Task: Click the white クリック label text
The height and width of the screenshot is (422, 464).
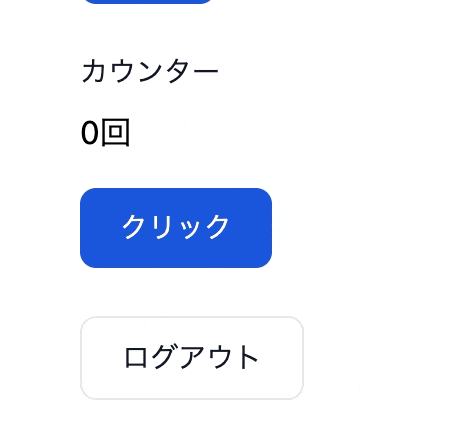Action: [x=175, y=227]
